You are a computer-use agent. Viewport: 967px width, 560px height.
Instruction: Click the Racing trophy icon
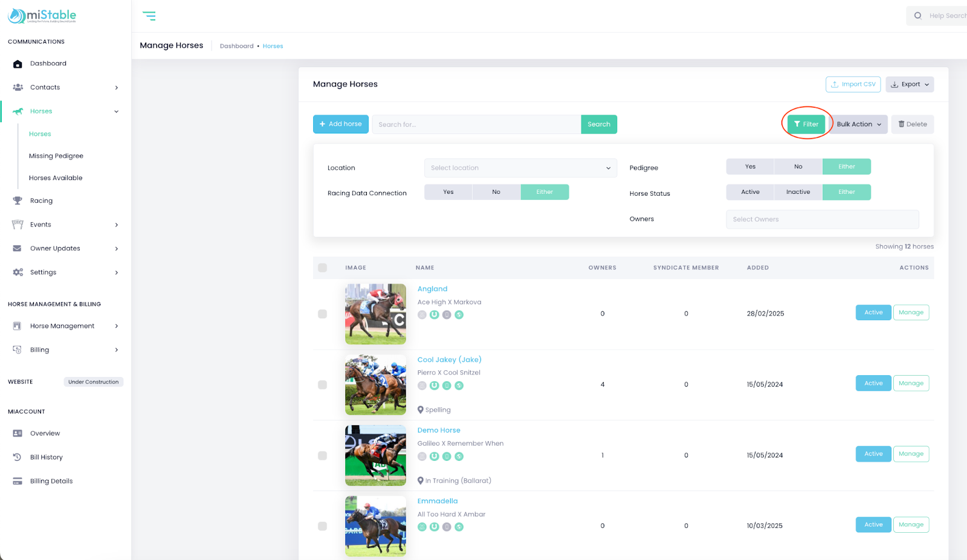click(x=18, y=201)
